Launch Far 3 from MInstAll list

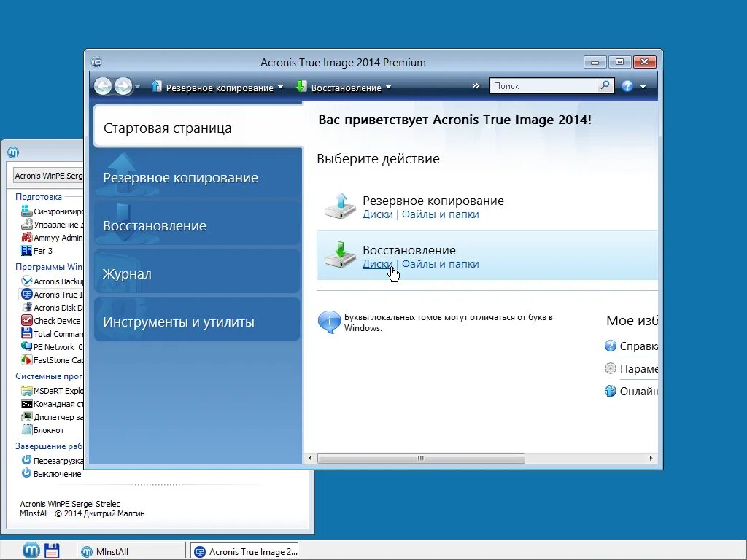click(37, 251)
